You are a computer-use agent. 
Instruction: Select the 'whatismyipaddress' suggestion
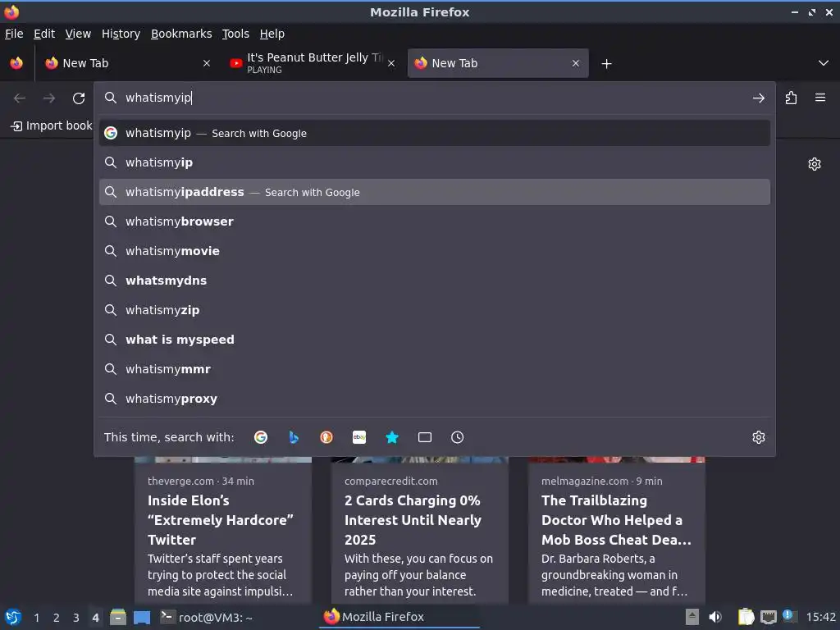pyautogui.click(x=435, y=192)
